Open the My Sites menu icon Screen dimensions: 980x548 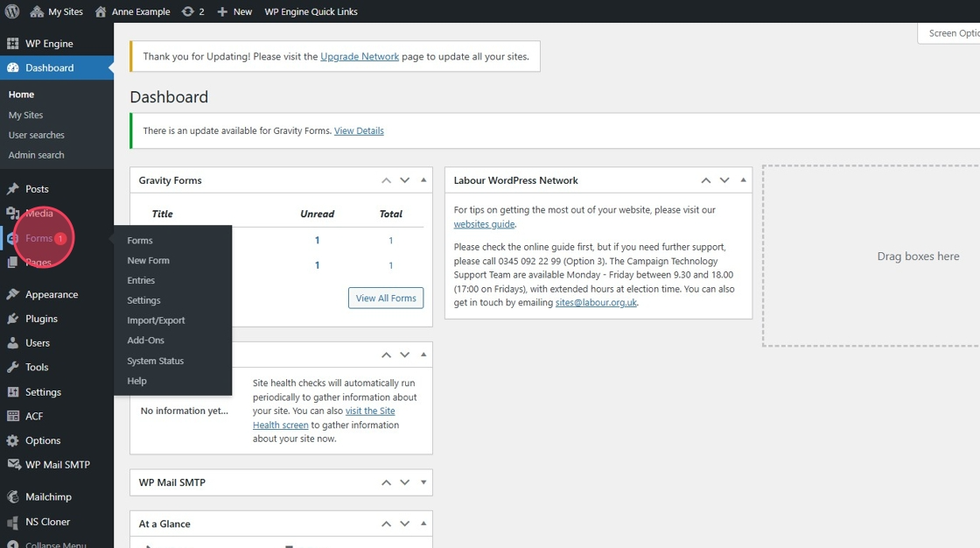(37, 11)
